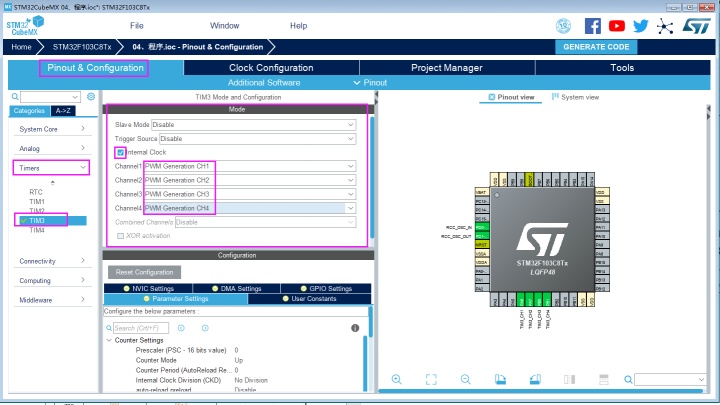Click the vertical split view icon

569,379
